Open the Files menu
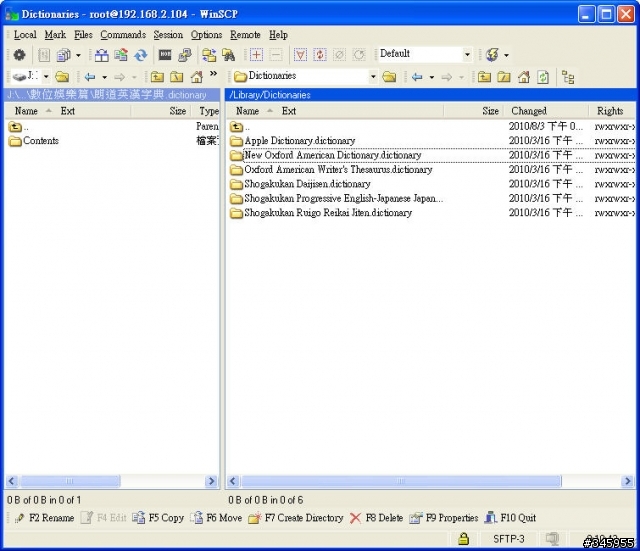640x551 pixels. click(83, 35)
